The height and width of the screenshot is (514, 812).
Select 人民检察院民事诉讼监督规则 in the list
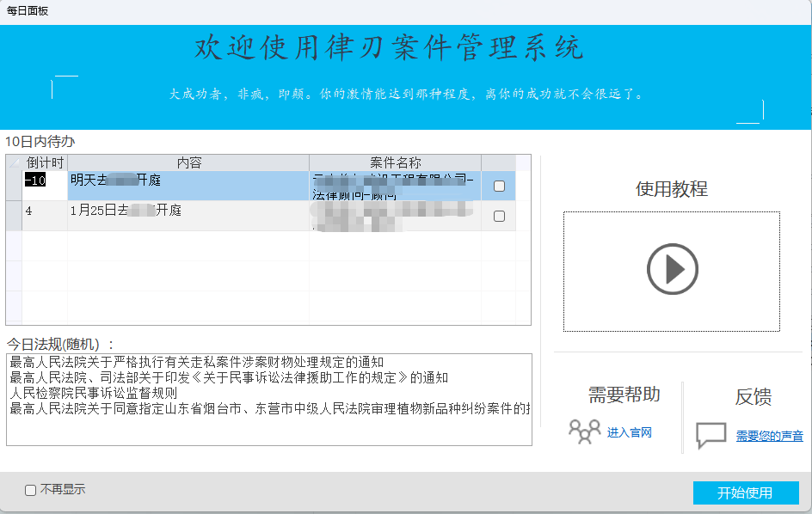click(93, 394)
